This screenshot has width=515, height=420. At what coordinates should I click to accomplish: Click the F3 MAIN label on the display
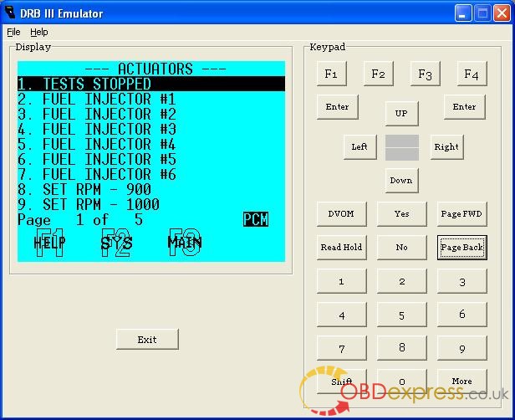[185, 243]
